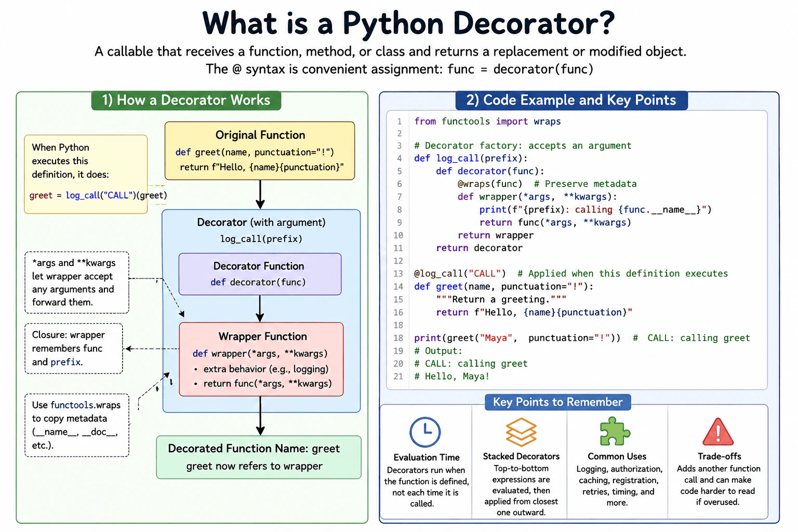The width and height of the screenshot is (798, 532).
Task: Select the "Decorator (with argument)" label
Action: 261,222
